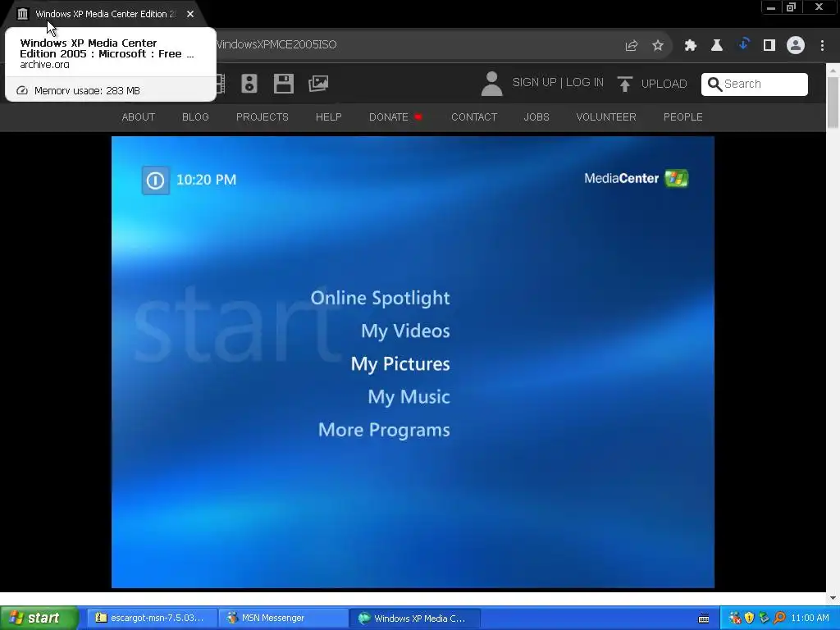The image size is (840, 630).
Task: Open the Images icon on archive.org
Action: tap(318, 84)
